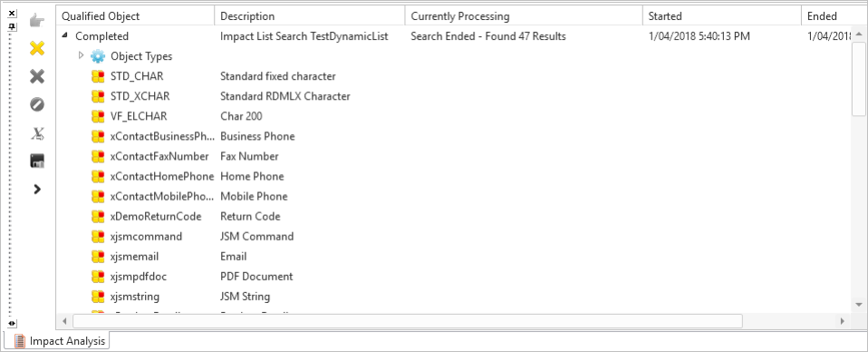Sort by the Qualified Object column header
Screen dimensions: 868x352
[135, 16]
